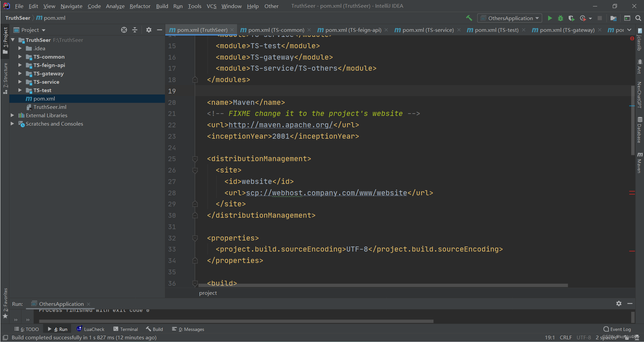Open the NexChatGPT side panel

[x=640, y=95]
